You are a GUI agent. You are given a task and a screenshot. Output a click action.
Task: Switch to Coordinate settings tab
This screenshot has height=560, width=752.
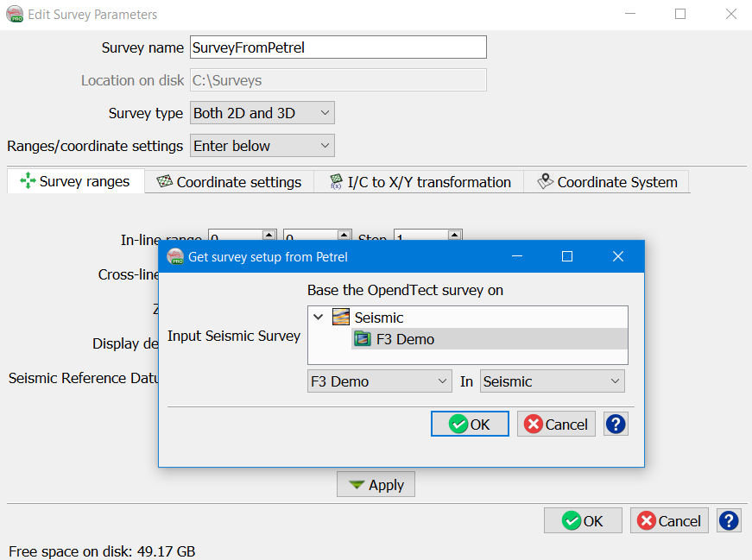coord(229,182)
